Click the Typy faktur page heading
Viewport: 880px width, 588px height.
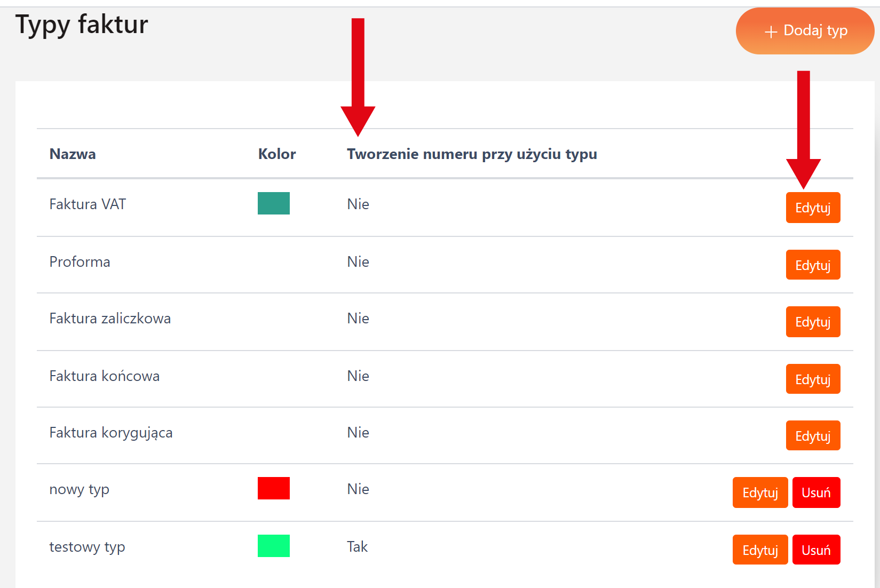click(82, 25)
